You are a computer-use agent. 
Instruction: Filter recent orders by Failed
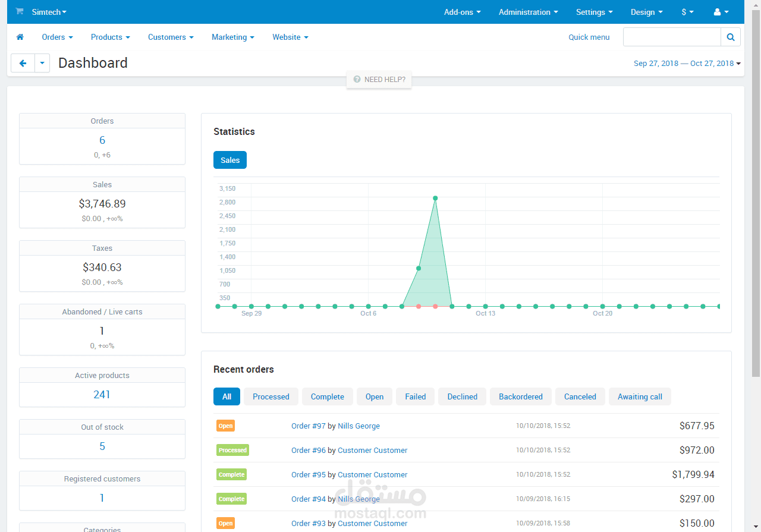pyautogui.click(x=416, y=396)
